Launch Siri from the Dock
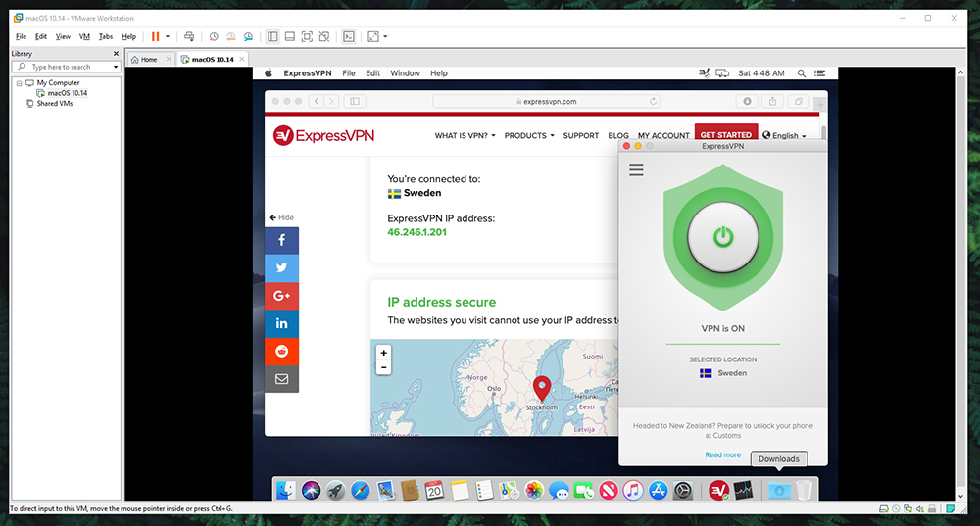Viewport: 980px width, 526px height. pos(311,491)
